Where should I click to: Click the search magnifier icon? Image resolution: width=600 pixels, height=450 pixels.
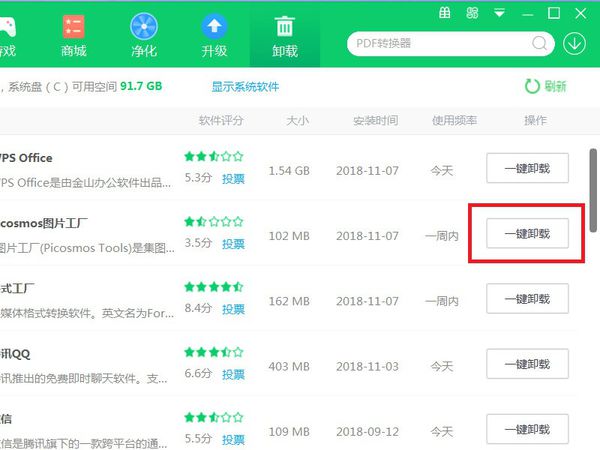click(x=540, y=43)
